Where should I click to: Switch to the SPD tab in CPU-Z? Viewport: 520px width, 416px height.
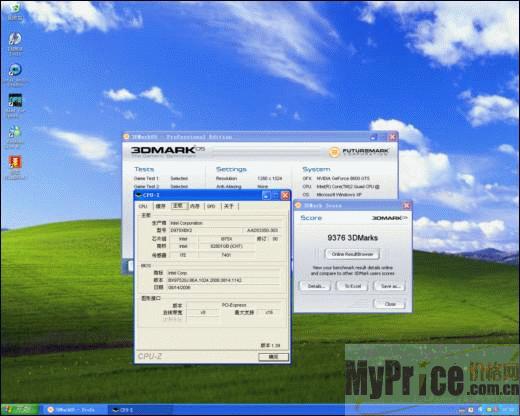click(211, 206)
